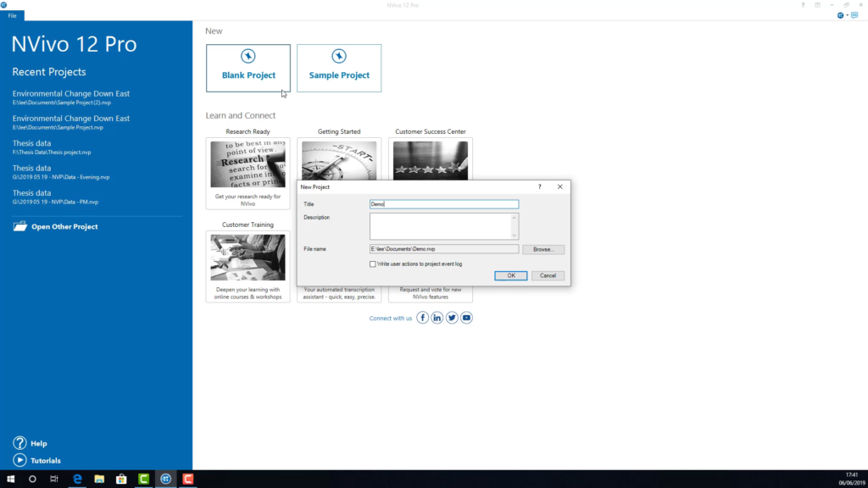The width and height of the screenshot is (868, 488).
Task: Cancel the New Project dialog
Action: pyautogui.click(x=548, y=275)
